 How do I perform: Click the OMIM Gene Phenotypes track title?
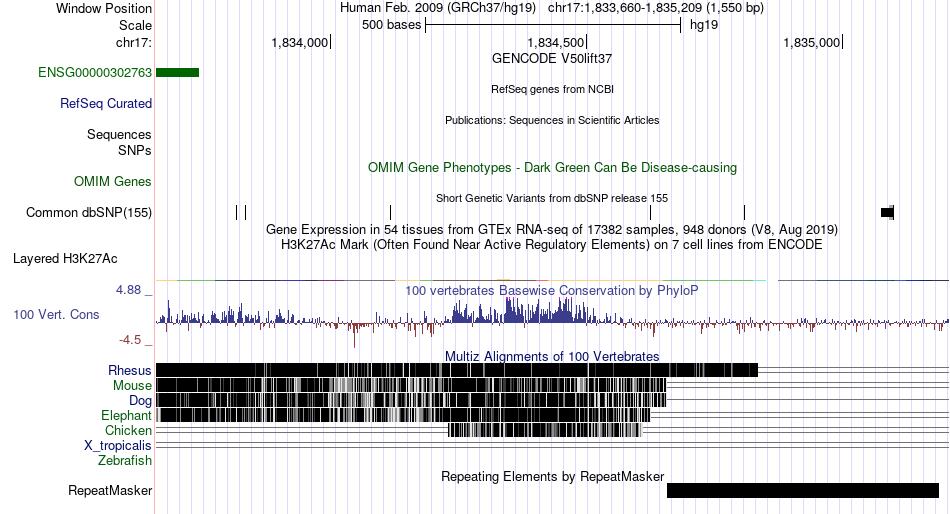(x=552, y=168)
